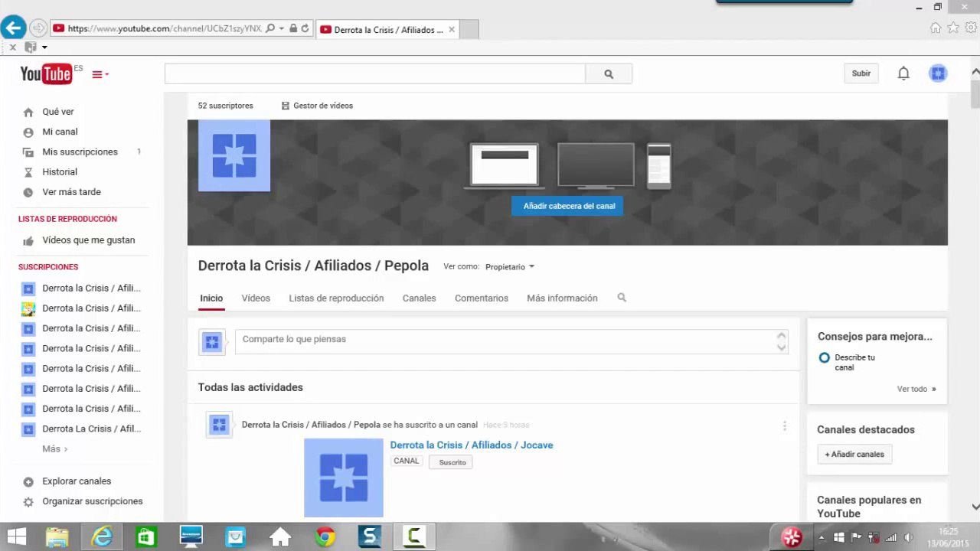Screen dimensions: 980x551
Task: Open the notifications bell
Action: [x=903, y=73]
